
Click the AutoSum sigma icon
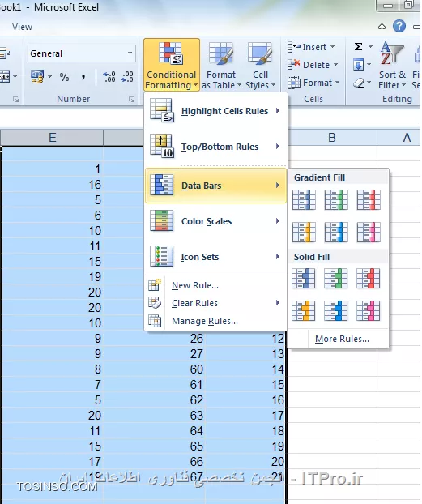pos(358,47)
